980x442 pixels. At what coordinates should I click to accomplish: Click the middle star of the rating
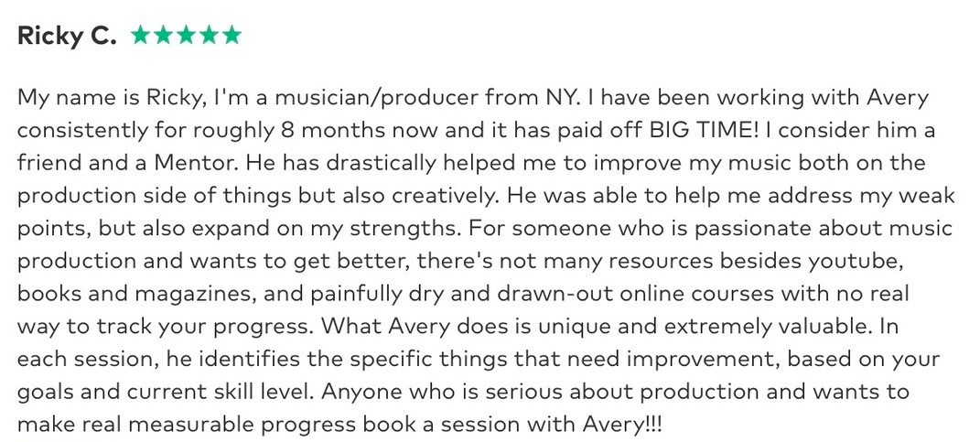[187, 36]
